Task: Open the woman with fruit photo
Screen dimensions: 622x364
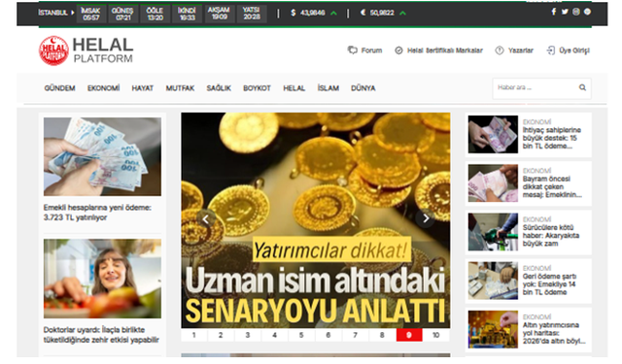Action: 102,279
